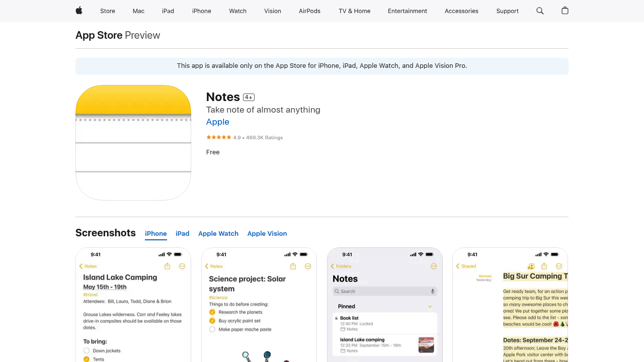
Task: Open the search magnifier icon
Action: point(540,11)
